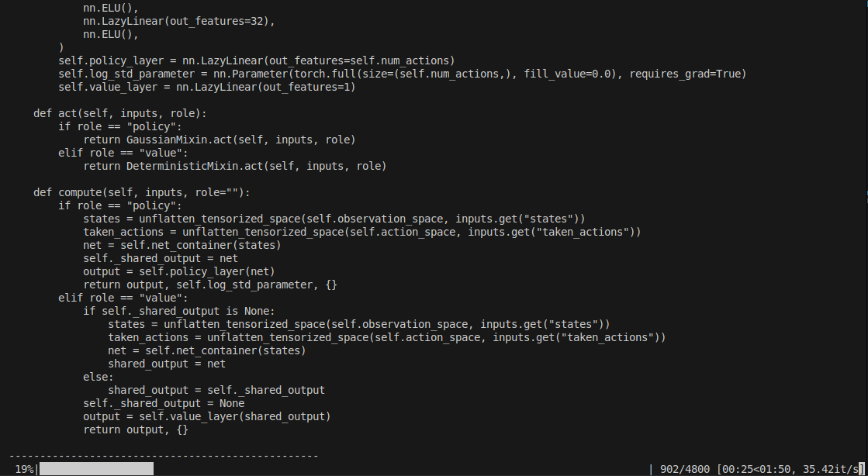Click the 'def act(self, inputs, role):' line
This screenshot has height=476, width=868.
[x=120, y=113]
